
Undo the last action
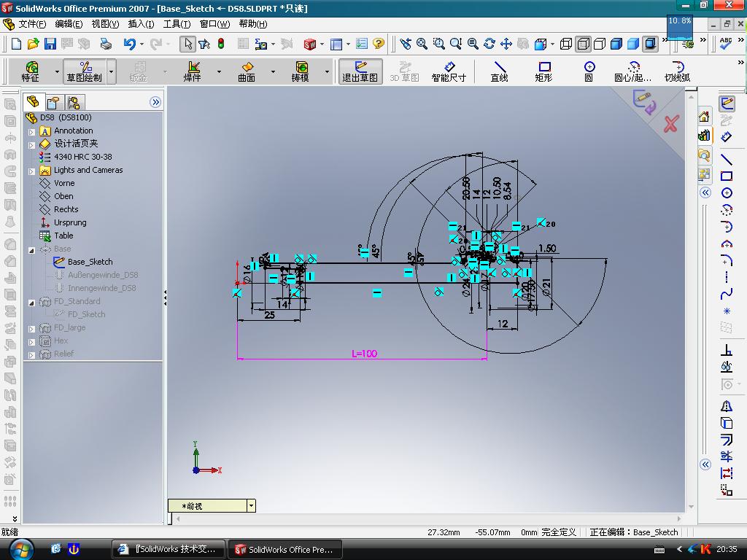(x=129, y=44)
